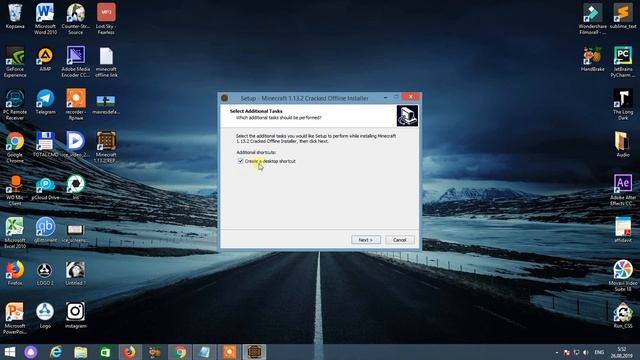Select the LOGO 2 desktop file
The height and width of the screenshot is (360, 640).
point(44,273)
